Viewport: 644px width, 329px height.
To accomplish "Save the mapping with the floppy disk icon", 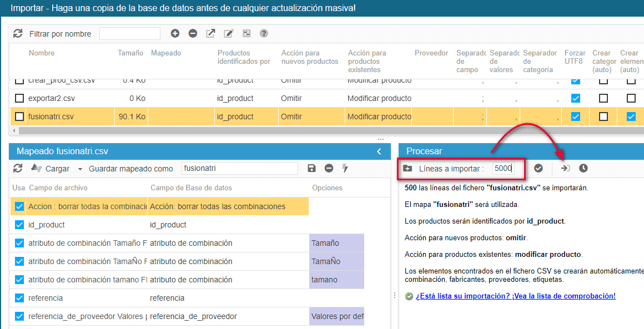I will click(311, 168).
